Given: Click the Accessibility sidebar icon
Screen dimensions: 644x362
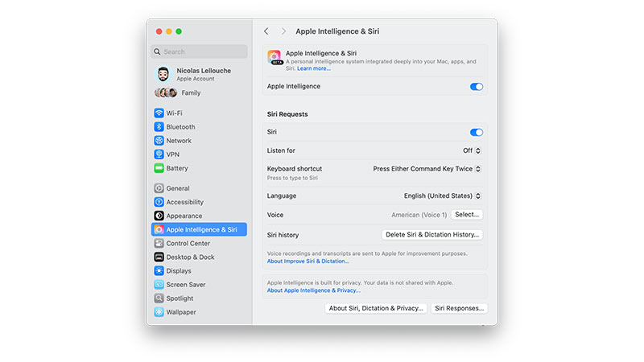Looking at the screenshot, I should pyautogui.click(x=159, y=202).
